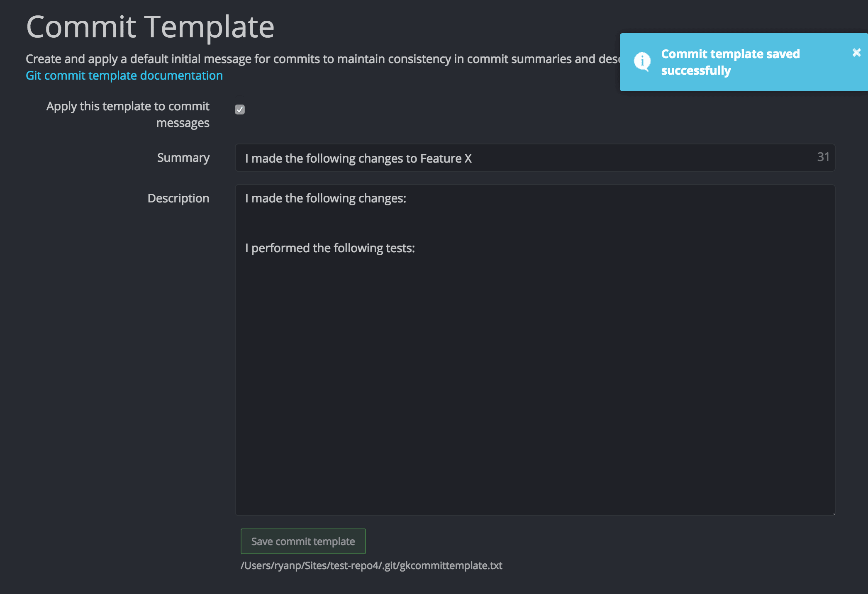Focus the Summary input field

tap(622, 158)
